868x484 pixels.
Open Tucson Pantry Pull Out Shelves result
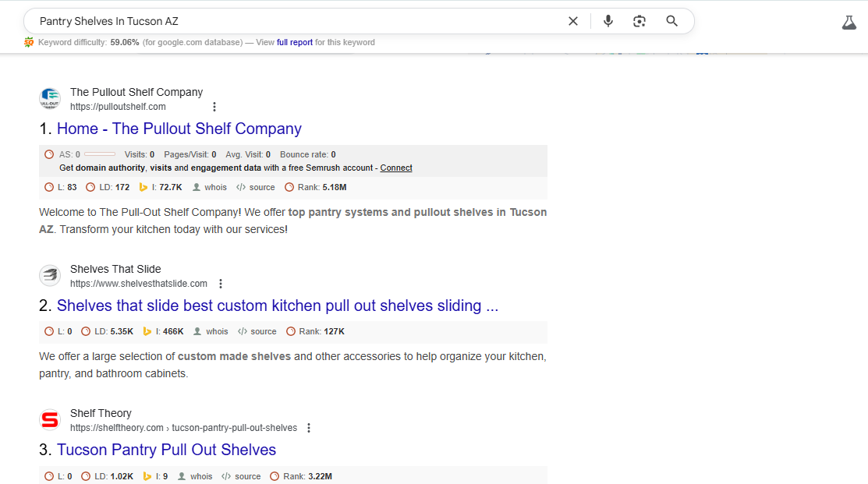(x=166, y=450)
